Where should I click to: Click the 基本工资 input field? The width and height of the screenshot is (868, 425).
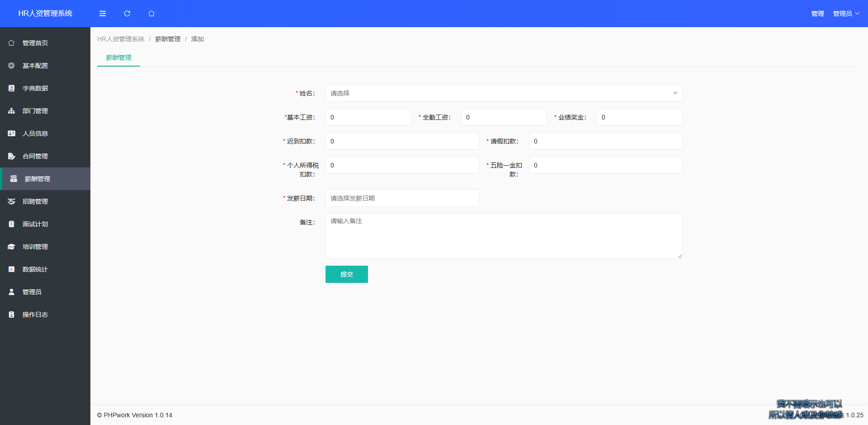point(368,117)
